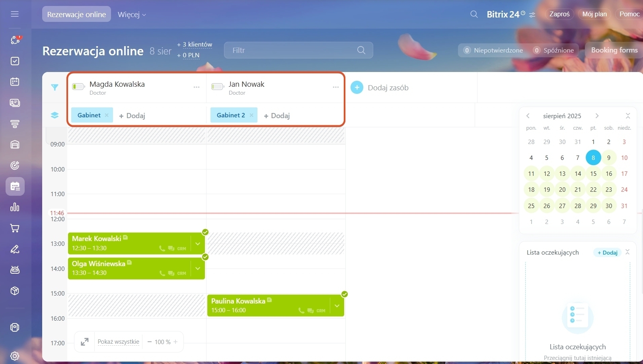The image size is (643, 364).
Task: Open the sliders icon next to Bitrix 24
Action: pos(532,15)
